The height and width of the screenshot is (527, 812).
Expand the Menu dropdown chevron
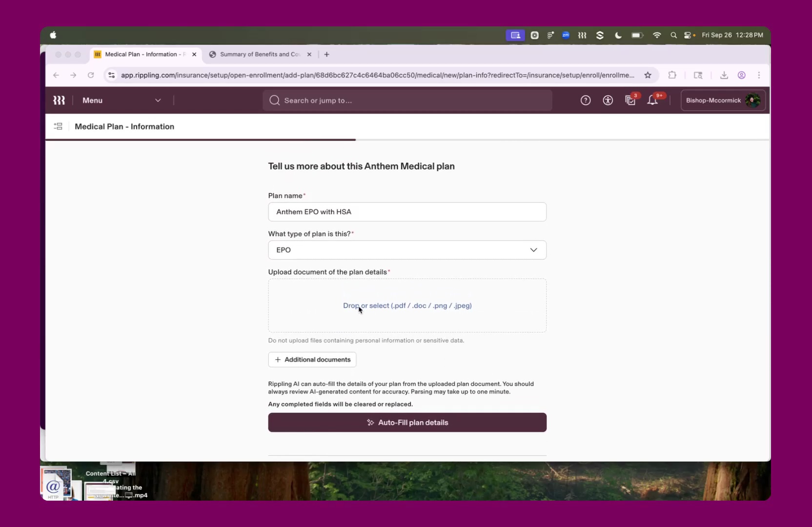tap(158, 101)
